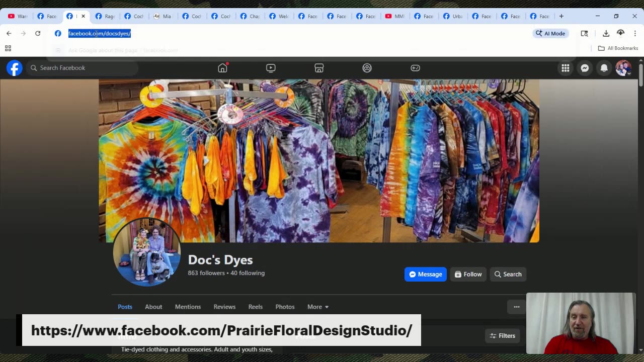Viewport: 644px width, 362px height.
Task: Open the Reels tab
Action: (256, 307)
